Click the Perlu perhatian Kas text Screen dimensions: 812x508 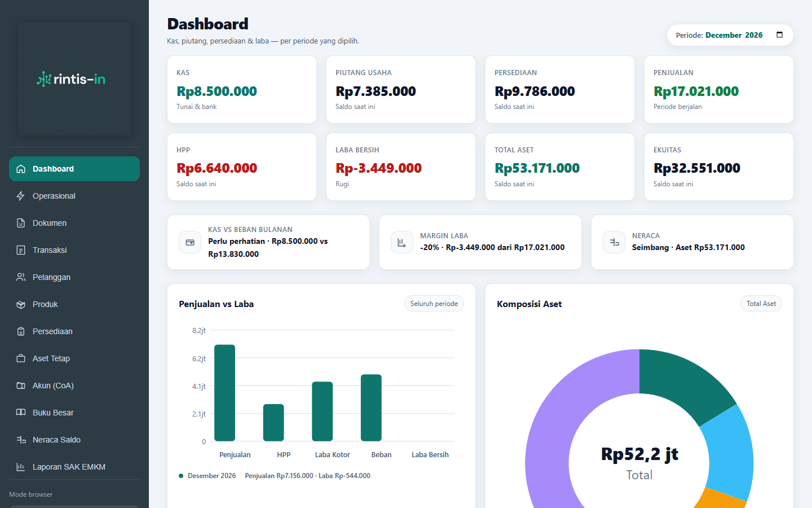(268, 248)
